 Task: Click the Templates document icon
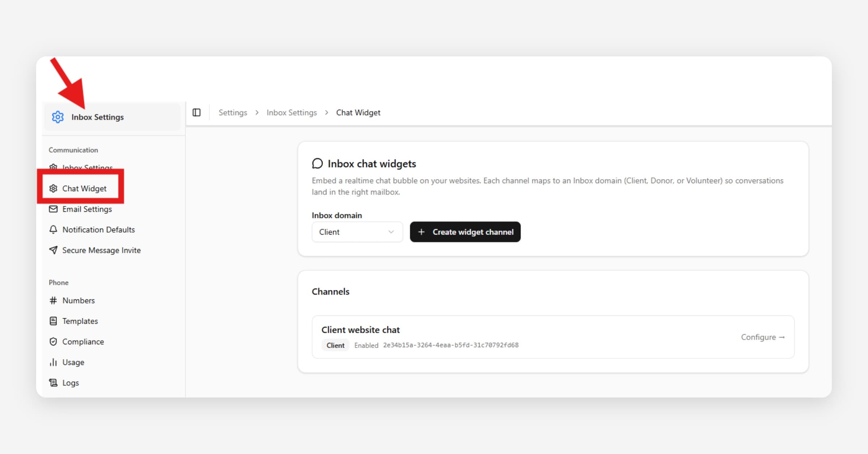click(x=53, y=321)
